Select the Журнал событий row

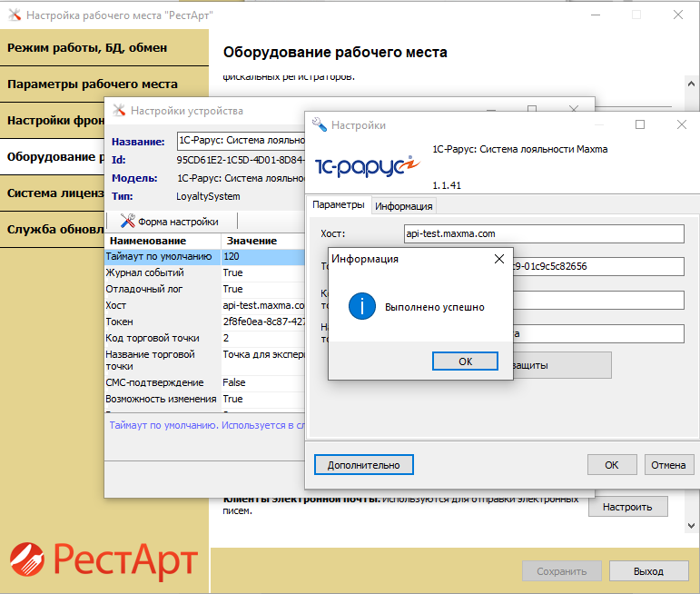[x=204, y=272]
